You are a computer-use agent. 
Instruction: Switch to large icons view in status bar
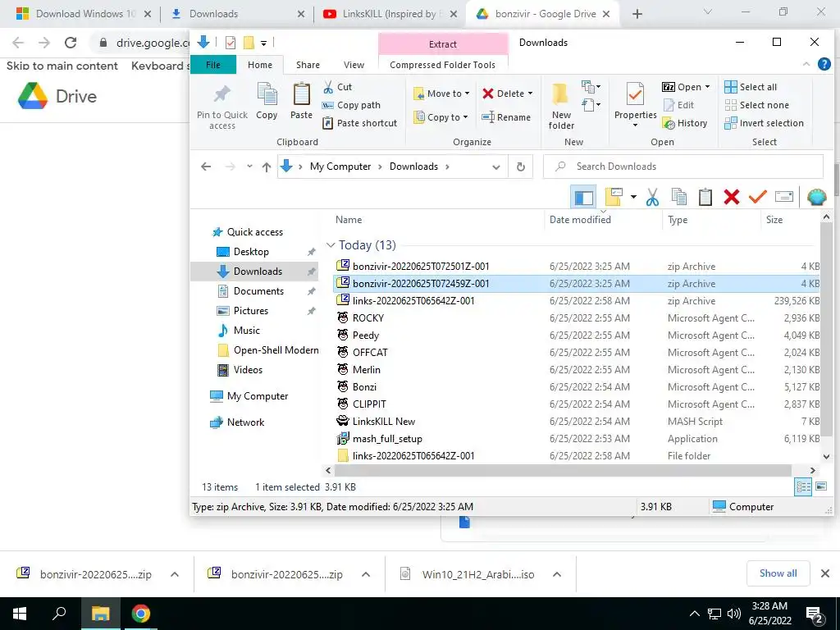(820, 486)
